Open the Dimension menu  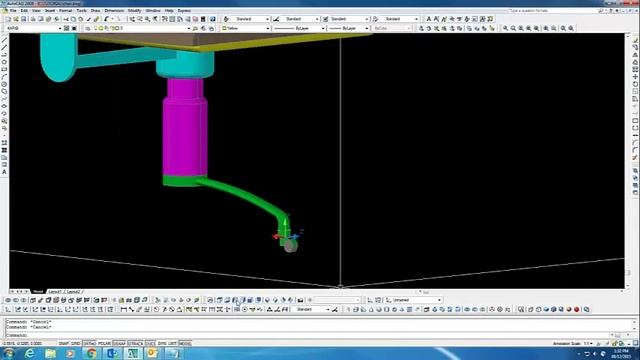(x=114, y=11)
